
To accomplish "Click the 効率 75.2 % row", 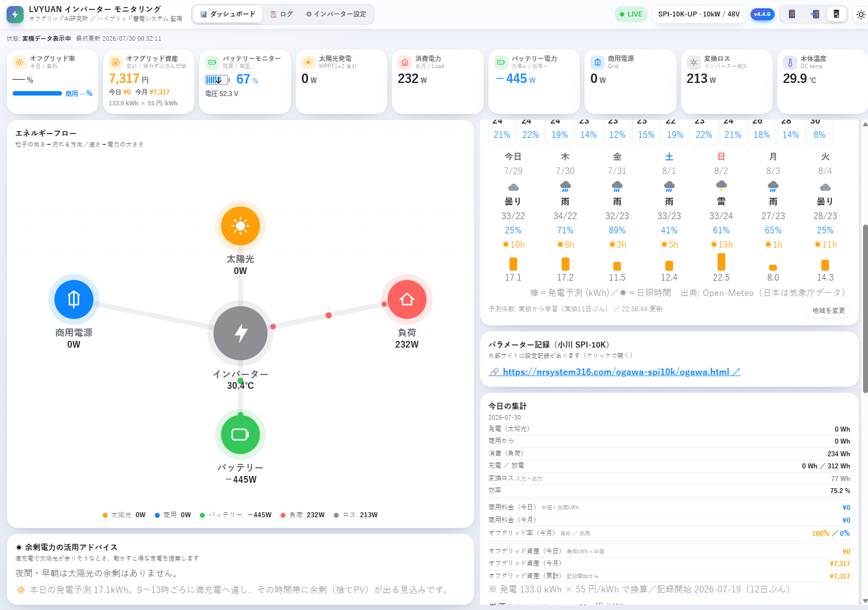I will (x=669, y=490).
